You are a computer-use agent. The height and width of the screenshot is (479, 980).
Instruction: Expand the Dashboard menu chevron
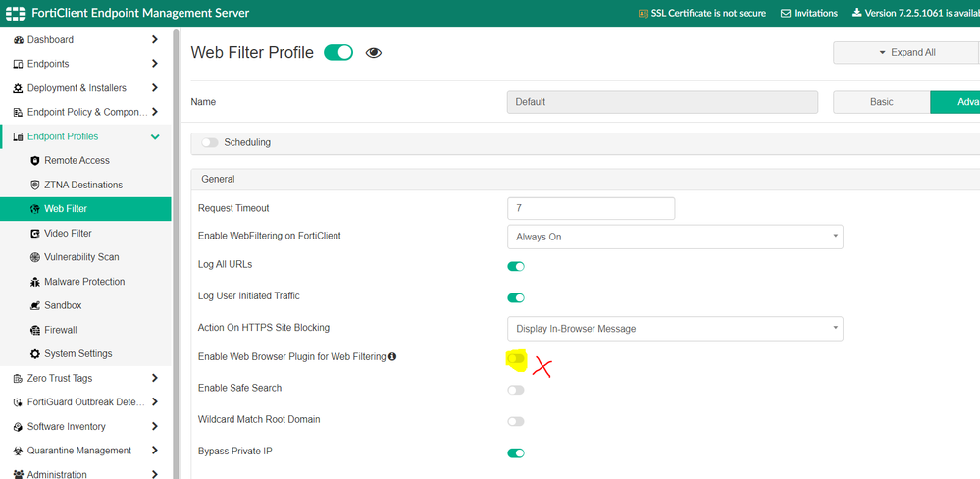[x=155, y=40]
